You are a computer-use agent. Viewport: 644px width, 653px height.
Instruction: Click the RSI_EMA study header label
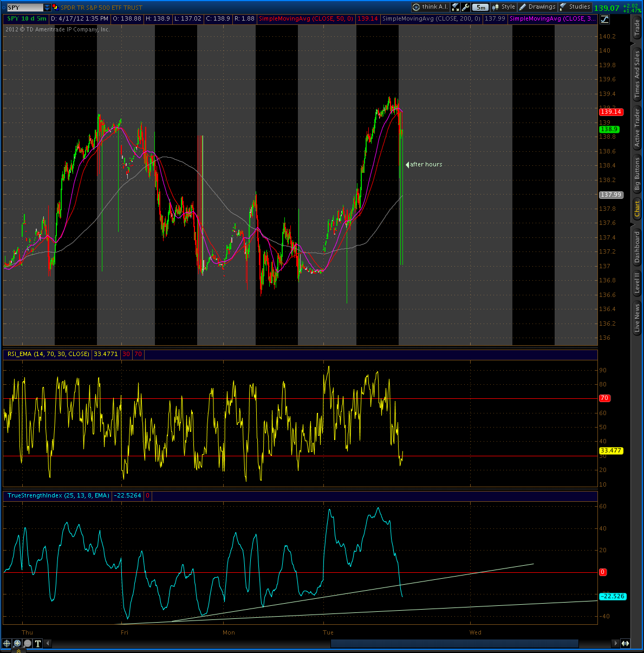coord(48,354)
